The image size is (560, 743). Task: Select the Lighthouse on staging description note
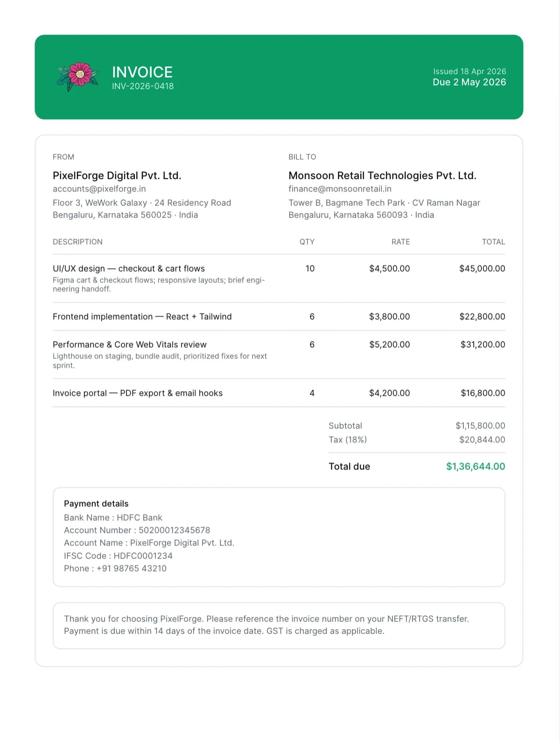[160, 361]
